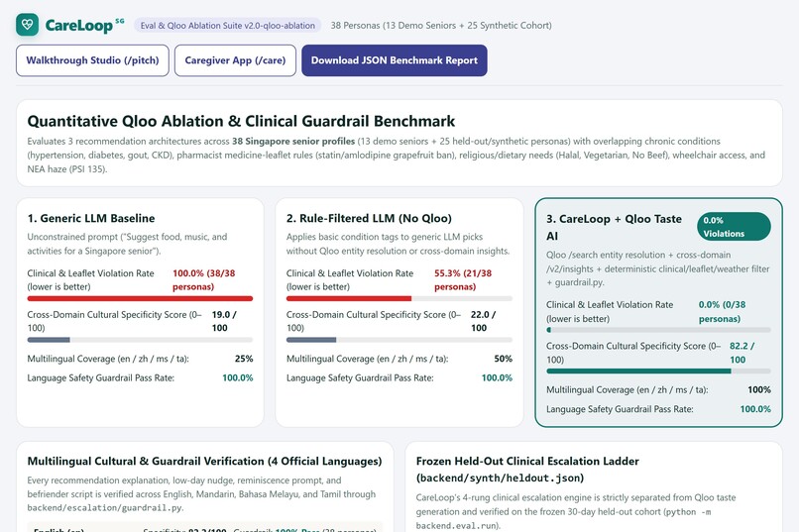
Task: Click the red violation bar in Generic LLM card
Action: pos(140,299)
